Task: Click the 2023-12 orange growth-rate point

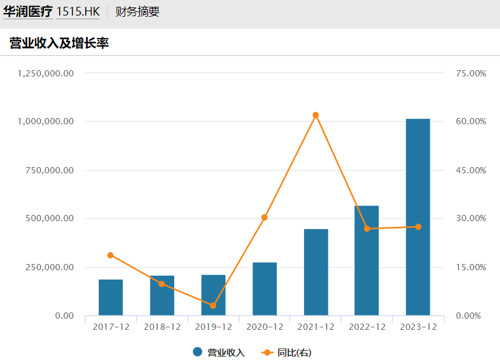Action: click(x=418, y=227)
